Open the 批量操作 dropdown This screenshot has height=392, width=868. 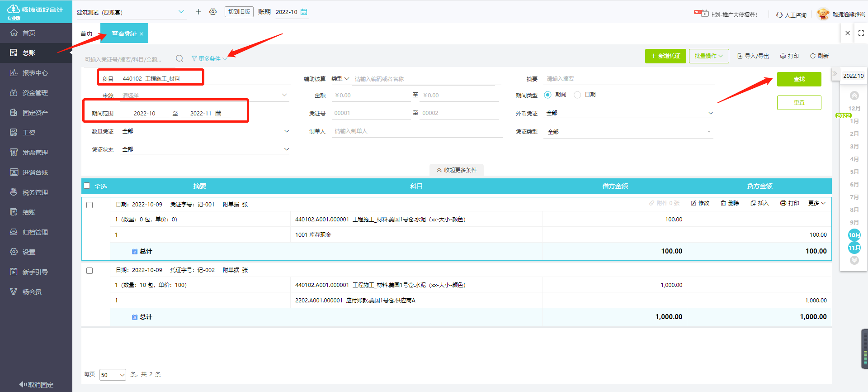point(708,56)
